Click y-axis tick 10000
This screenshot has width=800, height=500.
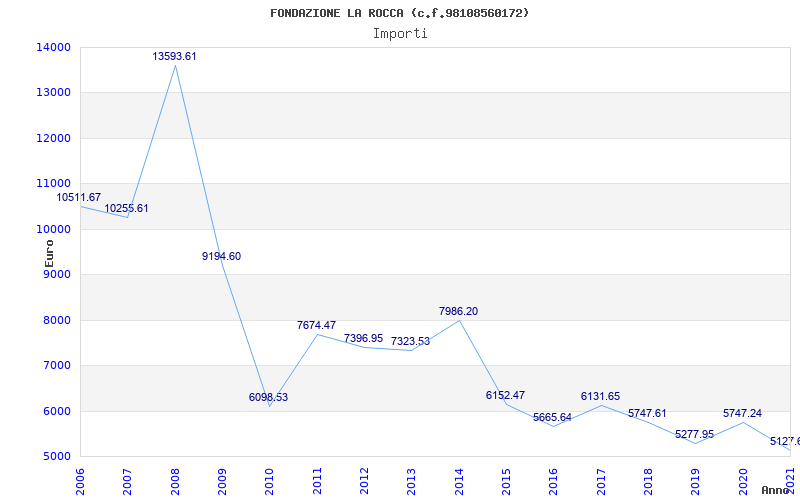tap(53, 229)
